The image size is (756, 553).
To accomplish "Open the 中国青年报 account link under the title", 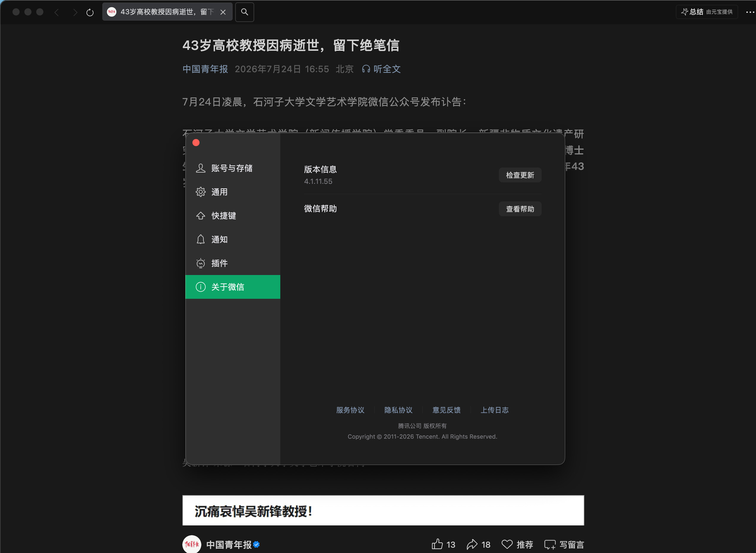I will (205, 69).
